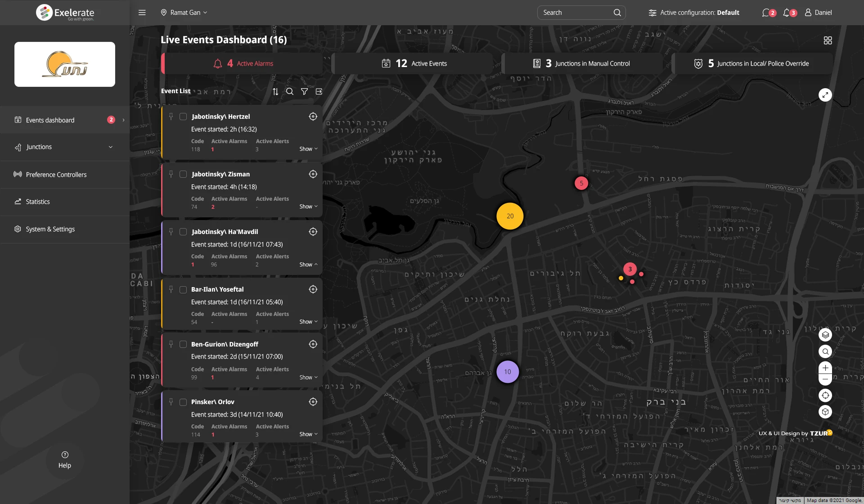This screenshot has width=864, height=504.
Task: Click the red 3 map marker
Action: click(630, 269)
